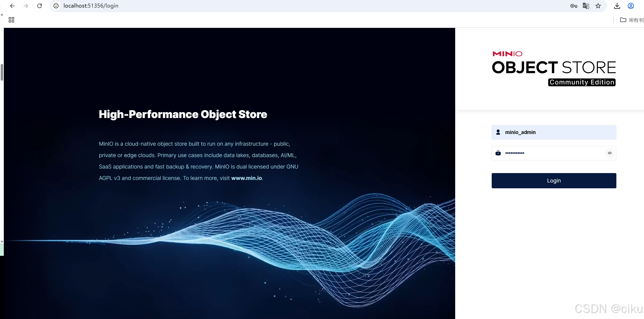
Task: Open the www.min.io link
Action: point(246,178)
